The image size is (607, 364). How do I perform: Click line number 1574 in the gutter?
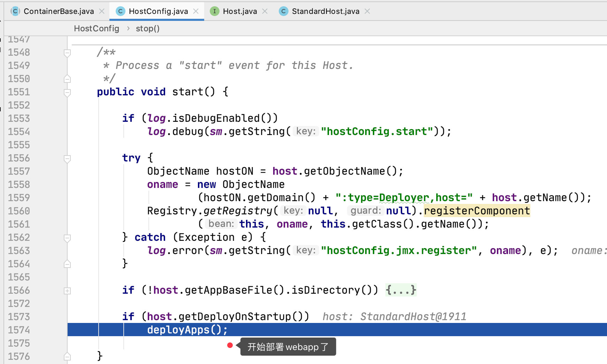19,330
